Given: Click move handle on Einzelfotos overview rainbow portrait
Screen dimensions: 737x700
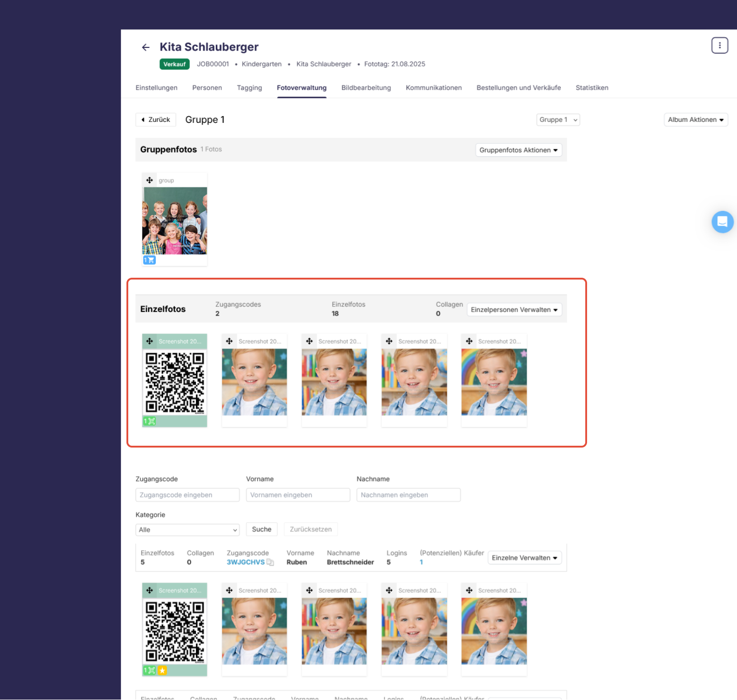Looking at the screenshot, I should 469,341.
